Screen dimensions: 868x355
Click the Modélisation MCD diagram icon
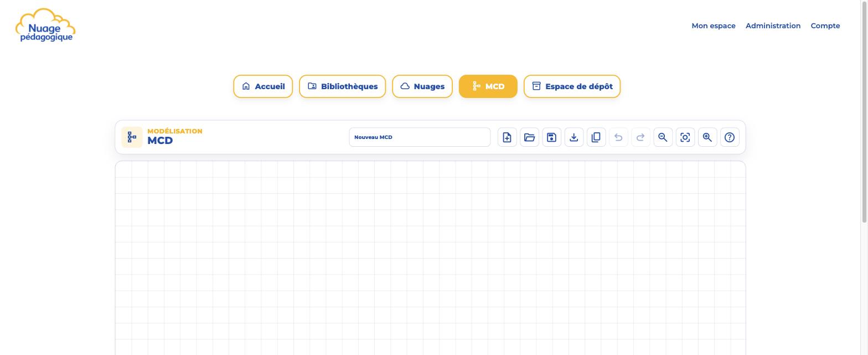click(x=132, y=137)
